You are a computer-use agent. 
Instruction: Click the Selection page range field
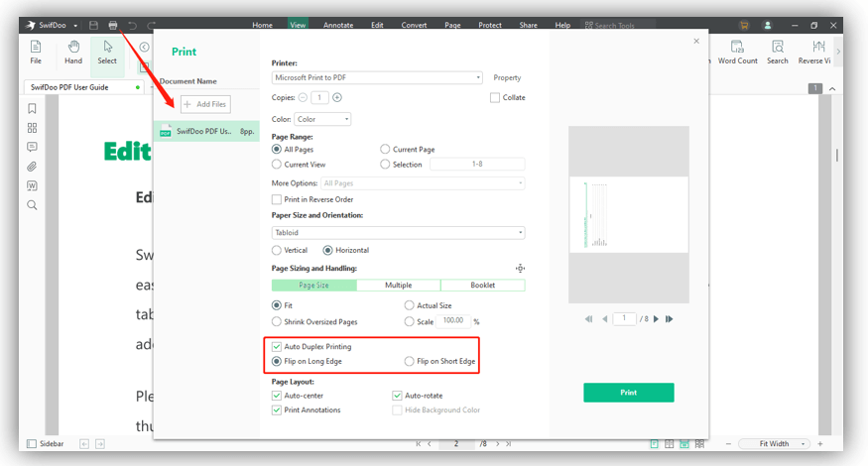477,164
